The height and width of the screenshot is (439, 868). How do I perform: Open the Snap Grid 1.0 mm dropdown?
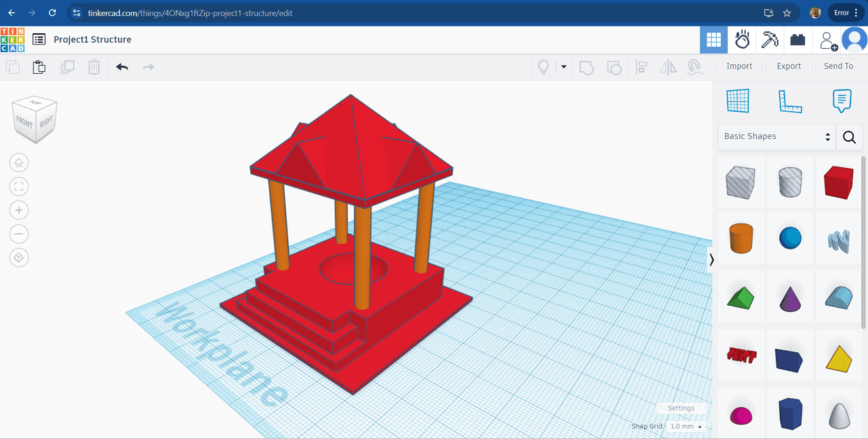coord(686,426)
